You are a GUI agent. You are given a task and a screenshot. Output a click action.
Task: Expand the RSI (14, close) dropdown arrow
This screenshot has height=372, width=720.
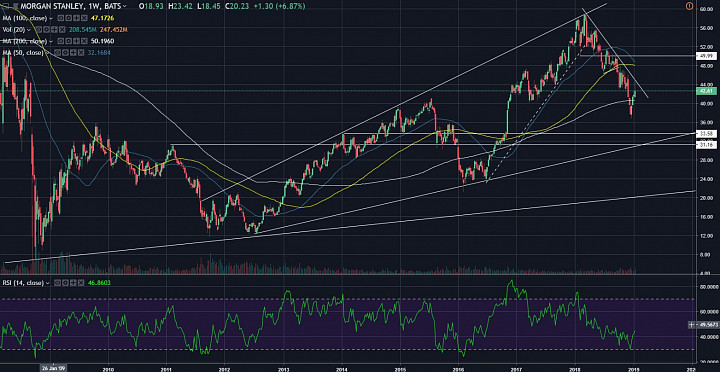tap(47, 283)
